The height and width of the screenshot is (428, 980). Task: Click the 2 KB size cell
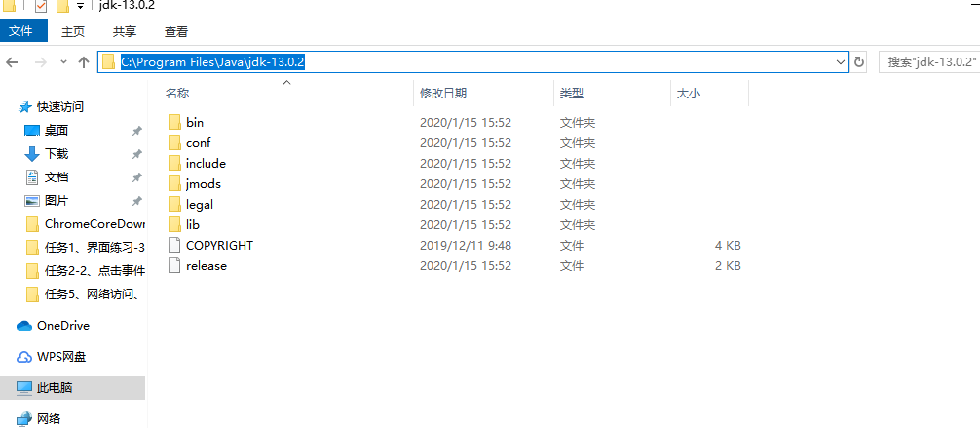[x=728, y=266]
